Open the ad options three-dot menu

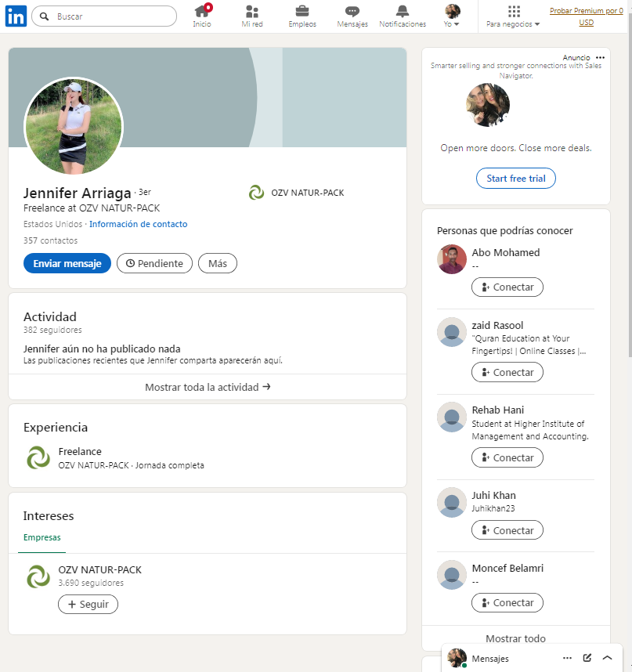(x=601, y=57)
